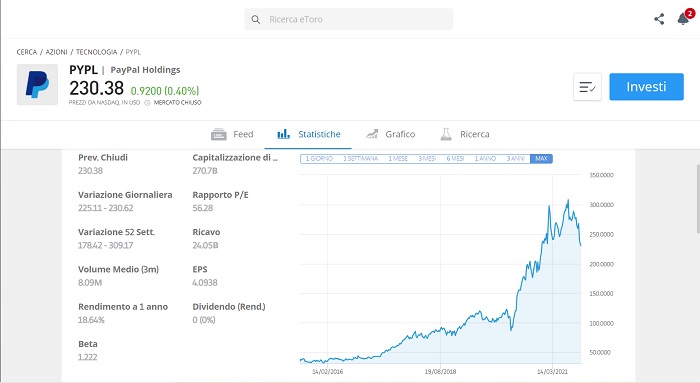This screenshot has height=383, width=700.
Task: Click the blue Investi button
Action: click(646, 87)
